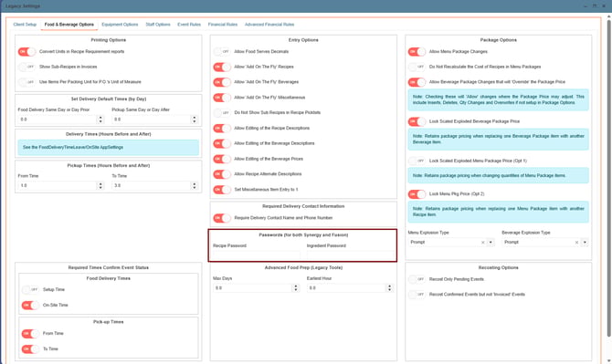Viewport: 612px width, 364px height.
Task: Click the Earliest Hour value field
Action: click(x=346, y=288)
